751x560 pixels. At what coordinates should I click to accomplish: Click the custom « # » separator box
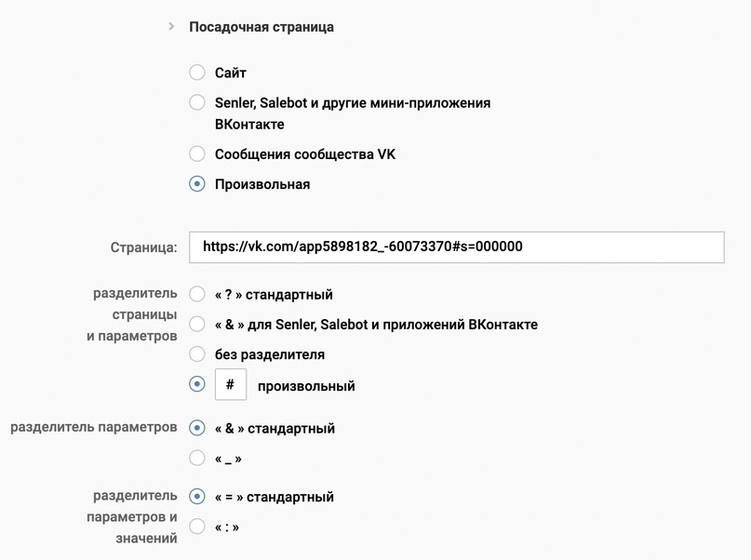(x=230, y=384)
